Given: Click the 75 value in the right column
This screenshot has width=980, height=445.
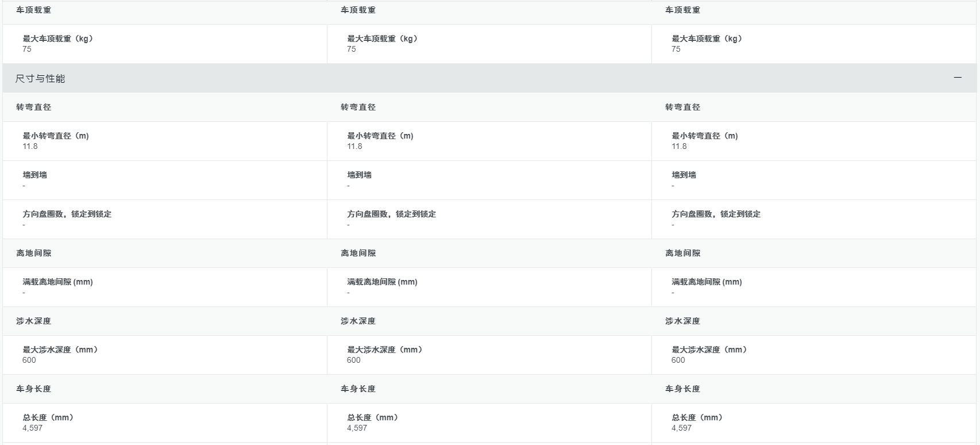Looking at the screenshot, I should tap(676, 49).
